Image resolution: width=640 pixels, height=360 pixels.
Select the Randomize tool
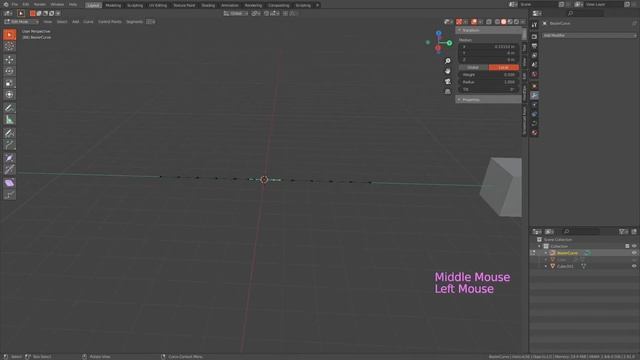click(9, 195)
